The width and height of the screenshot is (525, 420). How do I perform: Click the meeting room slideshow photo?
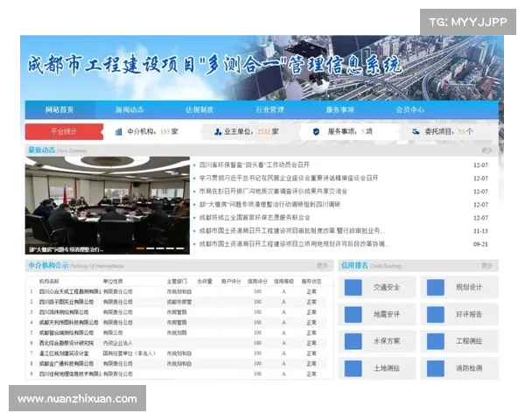point(108,206)
